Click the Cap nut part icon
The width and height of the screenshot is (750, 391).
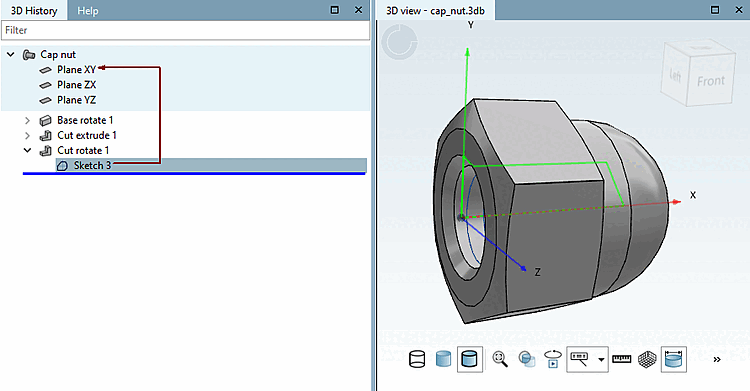[29, 55]
